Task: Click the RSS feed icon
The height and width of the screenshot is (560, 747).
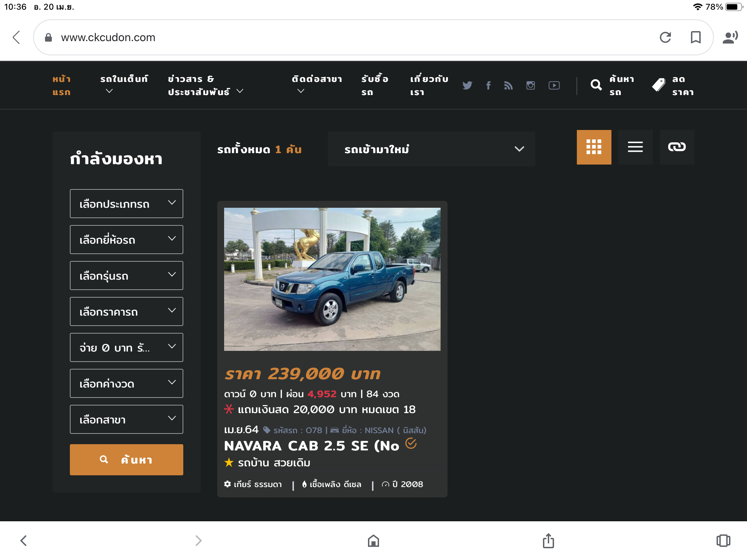Action: 508,85
